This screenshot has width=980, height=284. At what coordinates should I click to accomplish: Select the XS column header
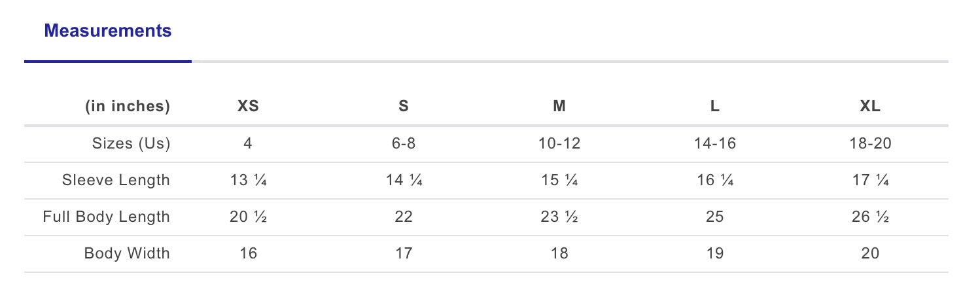(248, 107)
